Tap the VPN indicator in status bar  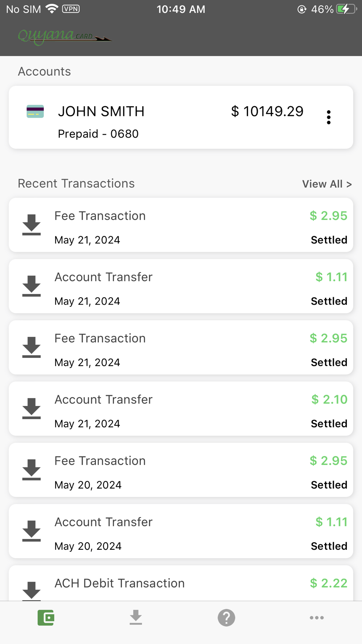71,9
